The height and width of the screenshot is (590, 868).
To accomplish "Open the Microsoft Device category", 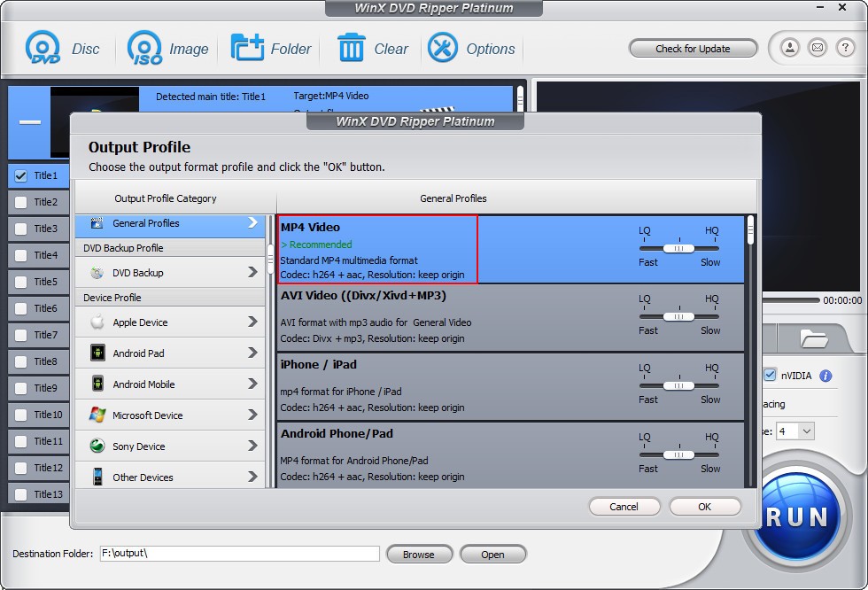I will click(170, 415).
